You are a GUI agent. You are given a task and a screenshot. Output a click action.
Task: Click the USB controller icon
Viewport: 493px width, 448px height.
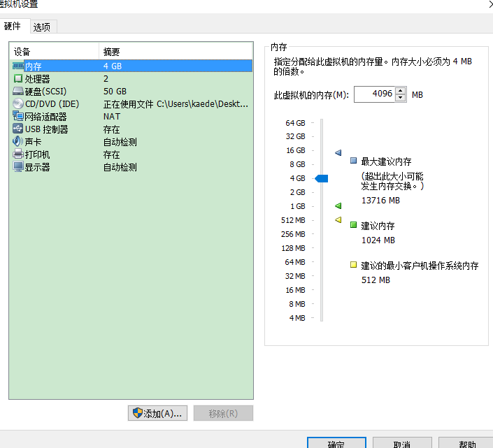18,129
